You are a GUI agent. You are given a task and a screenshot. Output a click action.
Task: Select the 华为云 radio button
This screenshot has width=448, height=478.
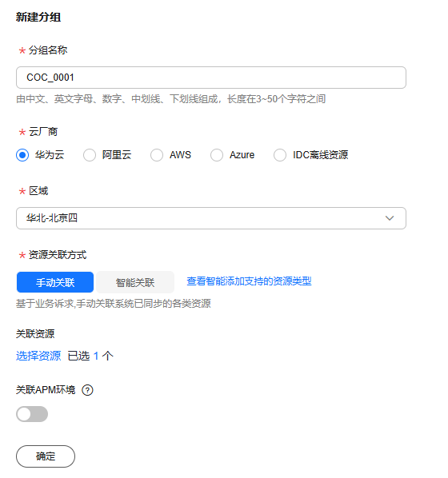(x=22, y=155)
